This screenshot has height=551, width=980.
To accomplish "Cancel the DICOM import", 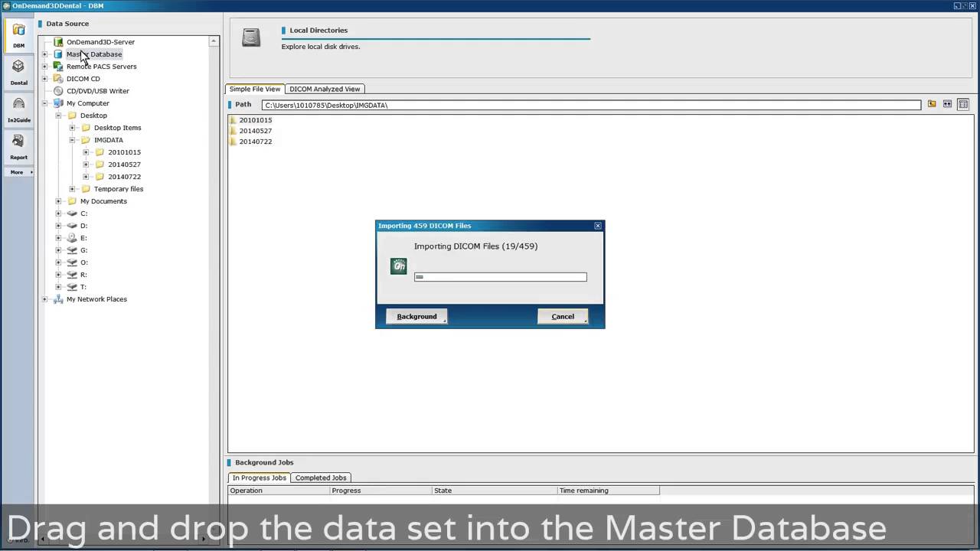I will point(563,317).
